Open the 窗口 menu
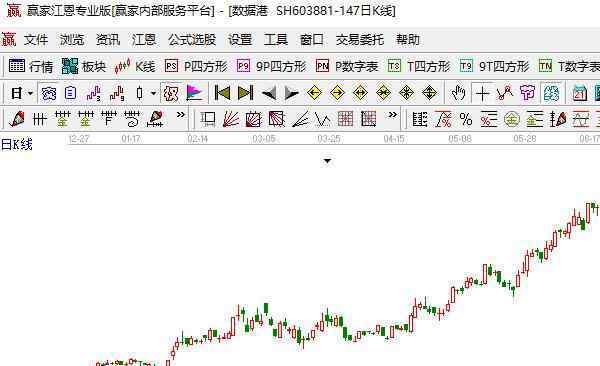The image size is (600, 366). coord(311,40)
